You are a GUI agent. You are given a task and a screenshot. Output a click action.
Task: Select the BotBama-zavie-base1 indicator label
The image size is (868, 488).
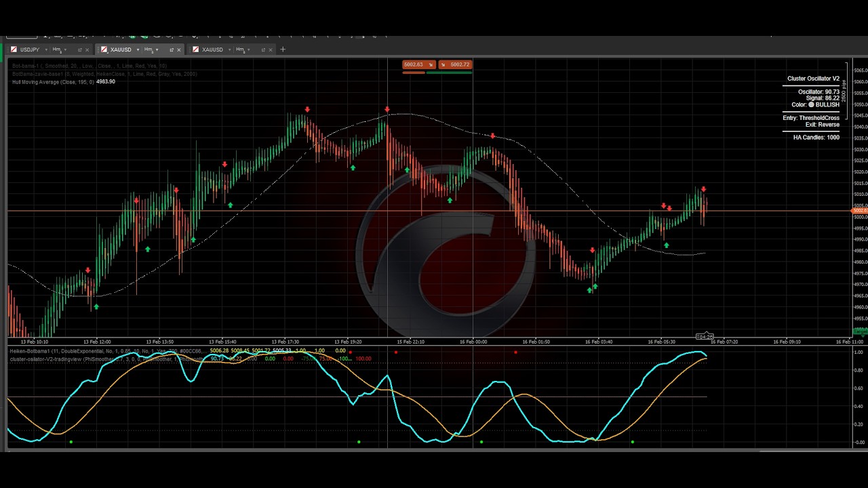coord(104,74)
